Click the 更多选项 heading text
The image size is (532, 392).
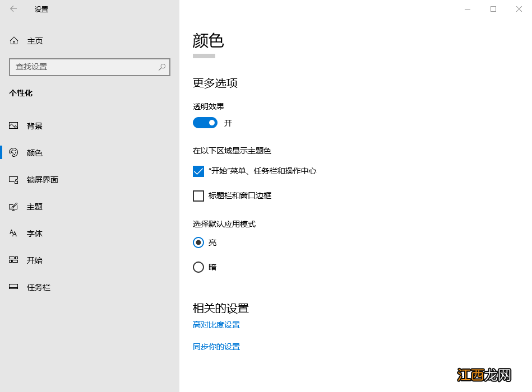tap(215, 83)
